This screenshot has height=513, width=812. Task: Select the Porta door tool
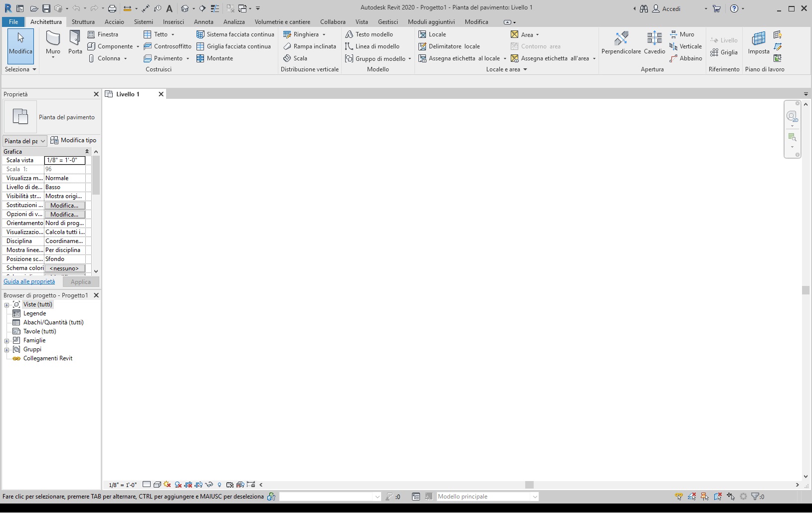[x=75, y=42]
